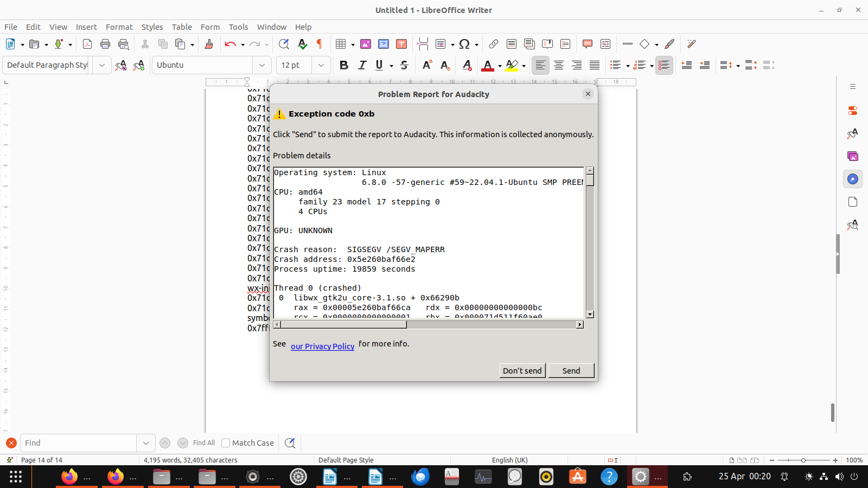Expand the 12 pt font size dropdown
This screenshot has width=868, height=488.
coord(321,65)
